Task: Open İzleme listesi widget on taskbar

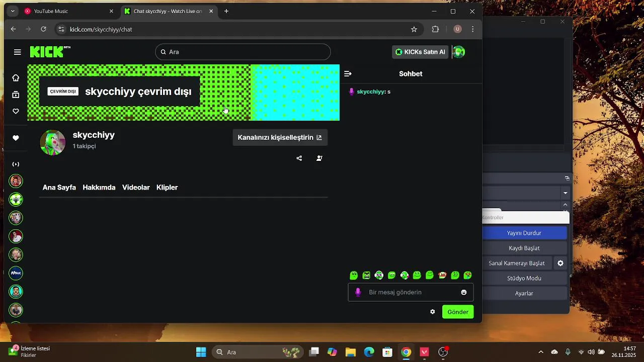Action: tap(29, 351)
